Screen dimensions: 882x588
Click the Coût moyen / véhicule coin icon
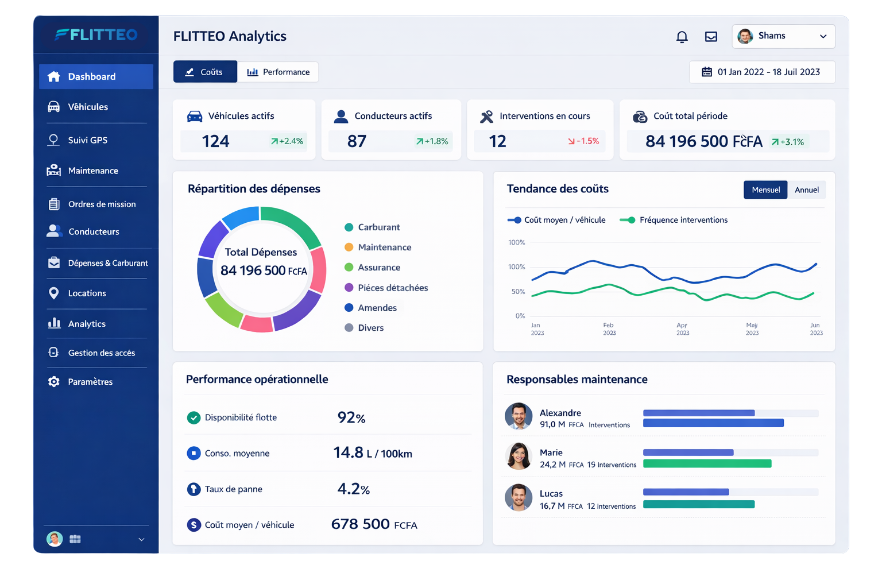click(x=194, y=525)
